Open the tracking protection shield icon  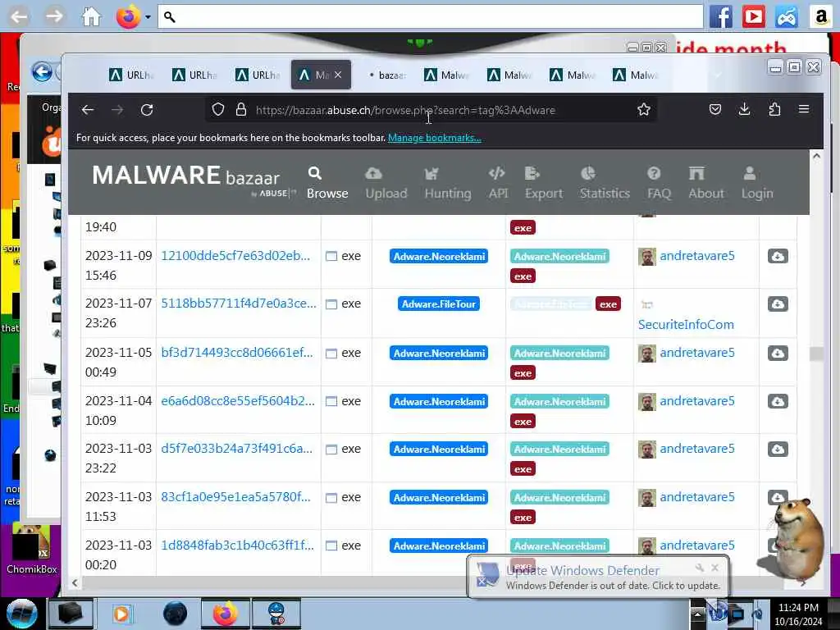click(218, 110)
